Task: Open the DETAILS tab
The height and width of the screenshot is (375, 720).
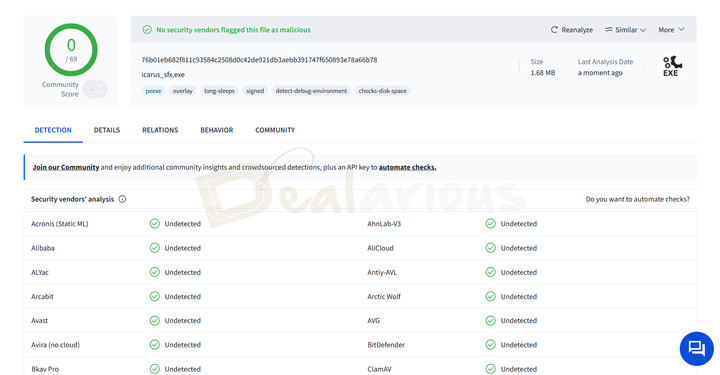Action: point(107,130)
